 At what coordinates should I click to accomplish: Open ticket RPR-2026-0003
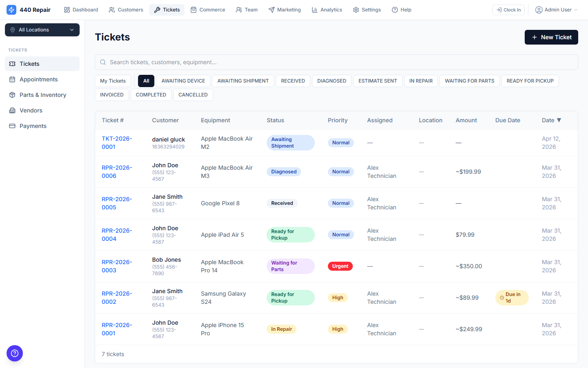pos(117,266)
